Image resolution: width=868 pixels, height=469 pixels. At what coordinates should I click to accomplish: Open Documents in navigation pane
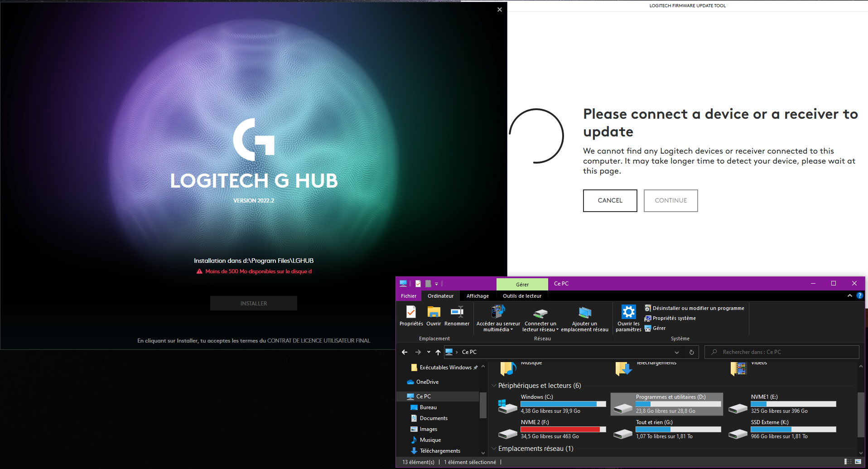(x=433, y=418)
